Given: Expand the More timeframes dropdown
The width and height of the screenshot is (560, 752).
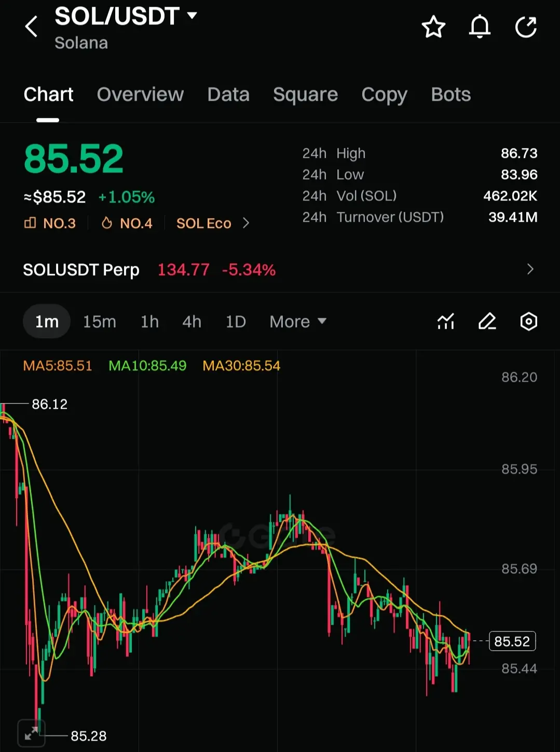Looking at the screenshot, I should coord(298,321).
